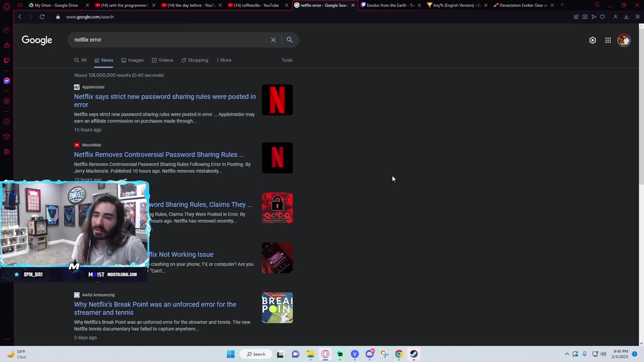The width and height of the screenshot is (644, 362).
Task: Open 'Why Netflix's Break Point was an unforced error' article
Action: [x=155, y=308]
